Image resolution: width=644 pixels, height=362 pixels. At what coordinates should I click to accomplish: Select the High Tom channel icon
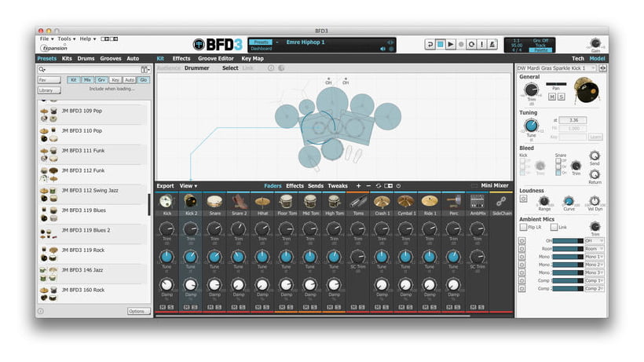334,202
